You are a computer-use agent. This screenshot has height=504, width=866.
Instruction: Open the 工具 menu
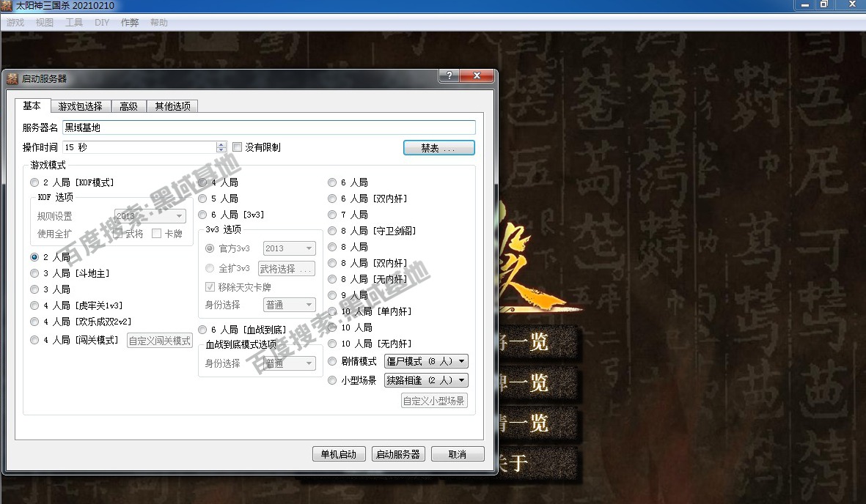pyautogui.click(x=74, y=23)
